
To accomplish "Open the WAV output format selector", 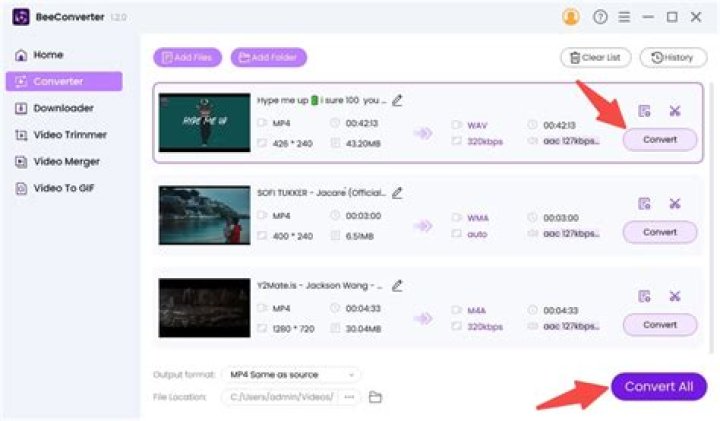I will (476, 125).
